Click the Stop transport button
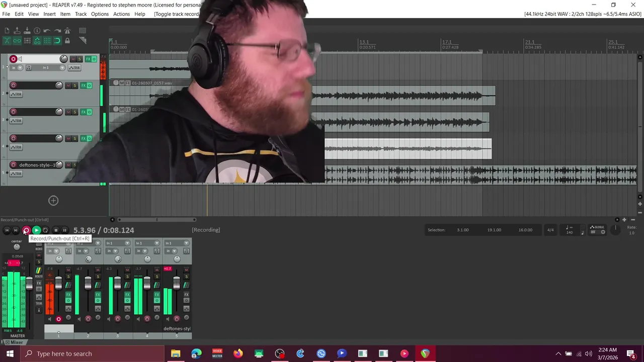The height and width of the screenshot is (362, 644). pyautogui.click(x=56, y=230)
